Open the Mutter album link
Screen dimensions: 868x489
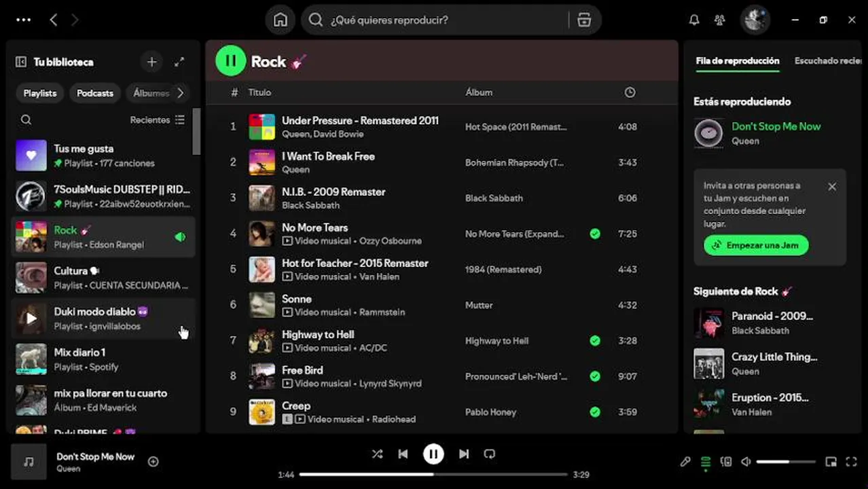(479, 306)
